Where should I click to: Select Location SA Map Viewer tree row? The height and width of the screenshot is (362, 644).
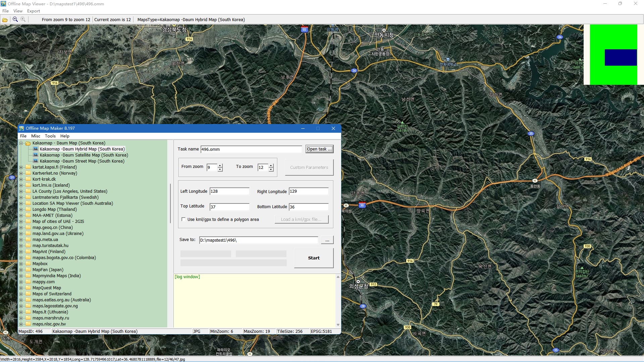tap(73, 203)
